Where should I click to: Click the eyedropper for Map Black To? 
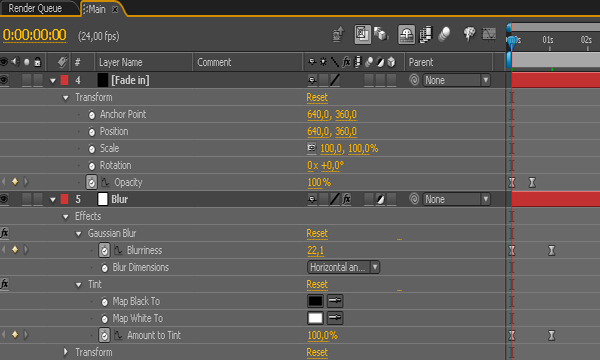point(335,301)
